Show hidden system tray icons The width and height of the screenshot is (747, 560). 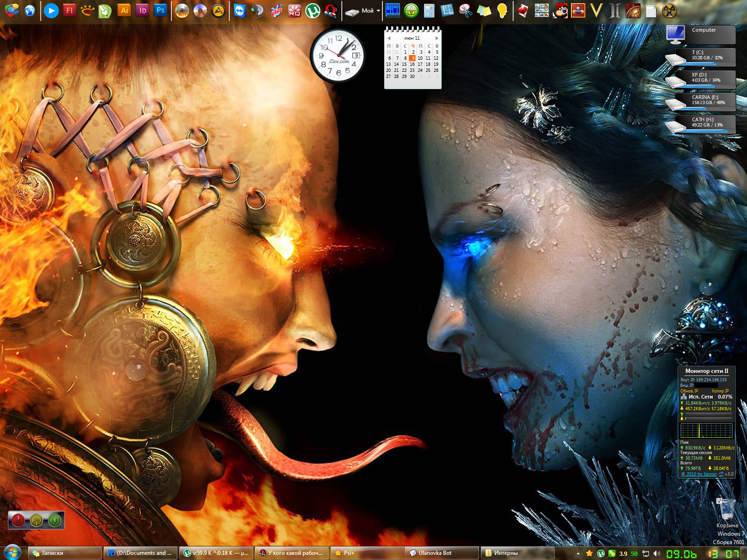click(x=578, y=553)
